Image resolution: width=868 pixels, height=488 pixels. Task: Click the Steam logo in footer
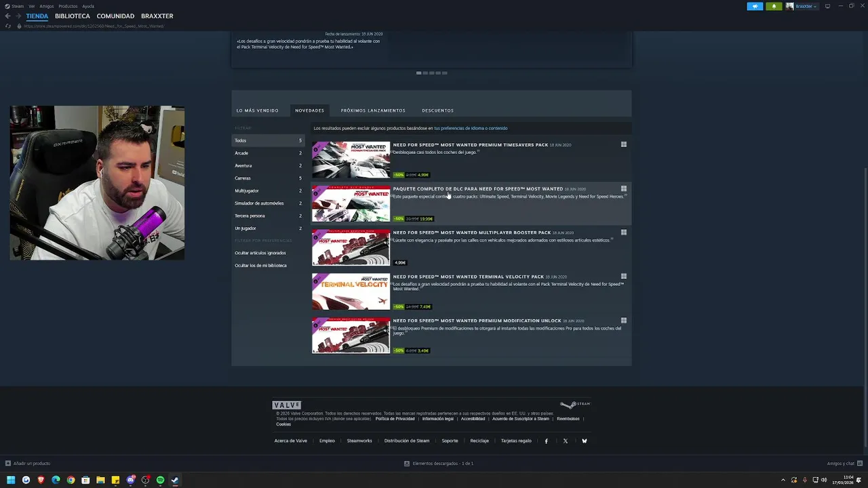575,405
